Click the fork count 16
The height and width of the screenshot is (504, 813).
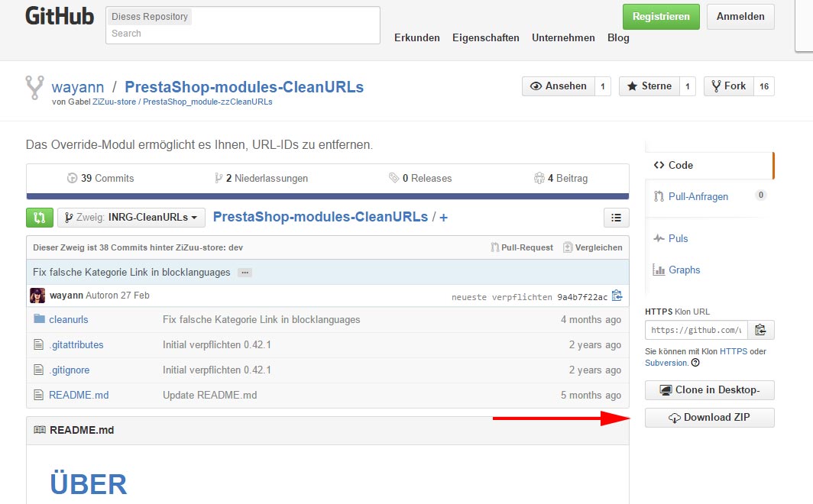click(764, 86)
